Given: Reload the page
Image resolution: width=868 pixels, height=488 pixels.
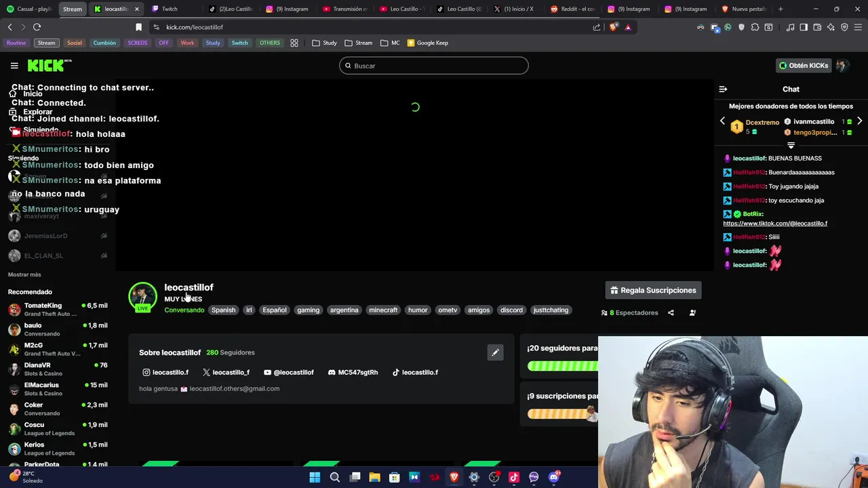Looking at the screenshot, I should pos(37,27).
